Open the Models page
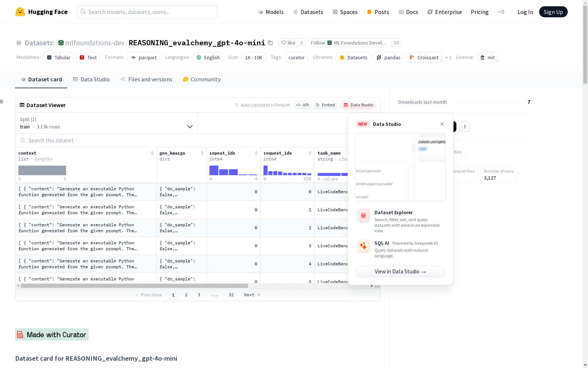 click(x=271, y=12)
